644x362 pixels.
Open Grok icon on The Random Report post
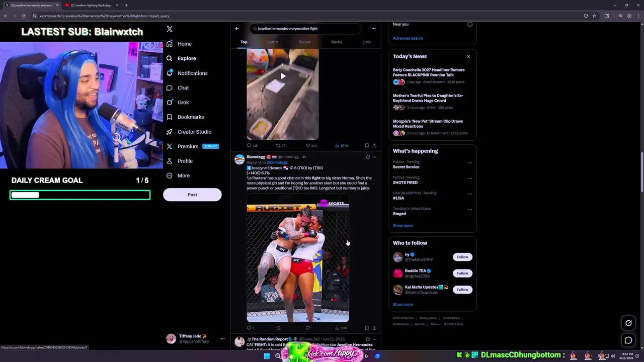(368, 339)
